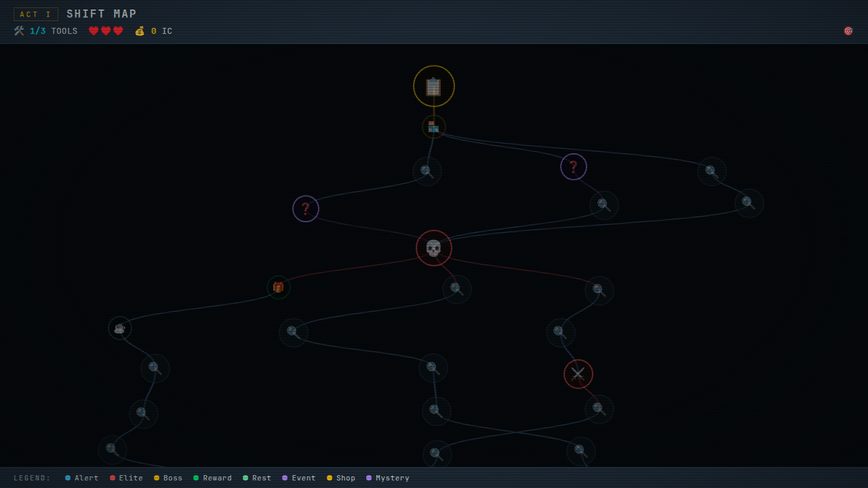Screen dimensions: 868x488
Task: Click the Reward legend entry
Action: 212,478
